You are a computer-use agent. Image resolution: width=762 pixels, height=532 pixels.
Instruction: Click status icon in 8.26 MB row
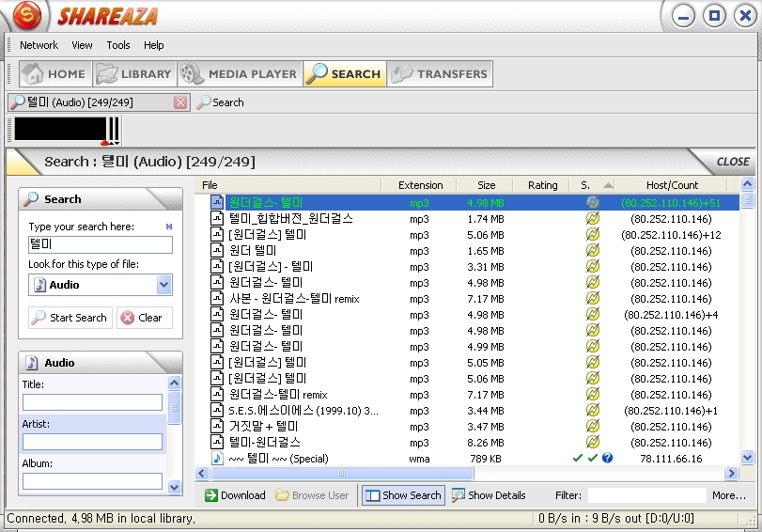592,442
